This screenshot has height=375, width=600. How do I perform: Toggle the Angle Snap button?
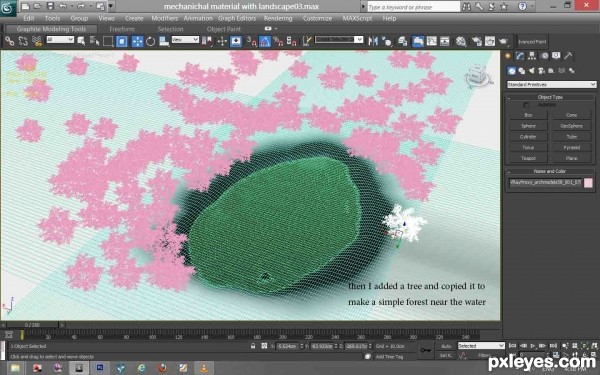265,41
